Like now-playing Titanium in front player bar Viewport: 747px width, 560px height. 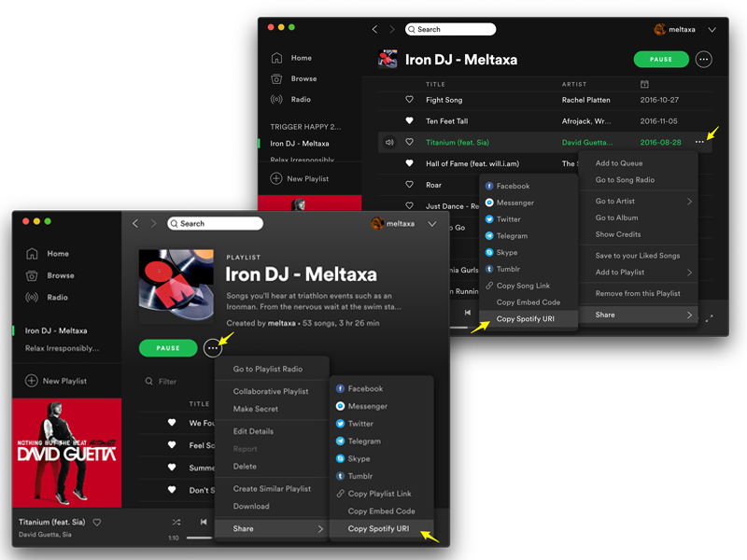pos(97,523)
